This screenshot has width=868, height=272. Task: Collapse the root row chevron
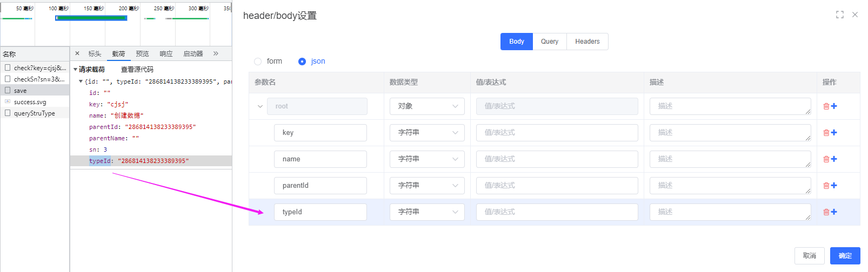click(x=260, y=106)
